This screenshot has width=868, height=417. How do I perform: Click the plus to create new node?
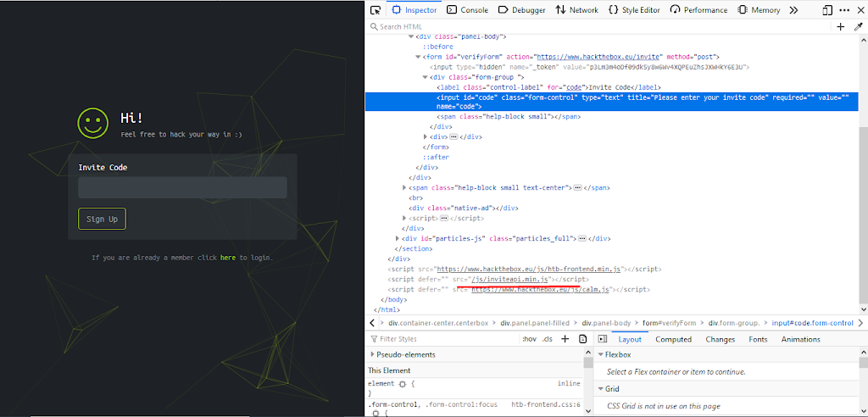[x=840, y=26]
